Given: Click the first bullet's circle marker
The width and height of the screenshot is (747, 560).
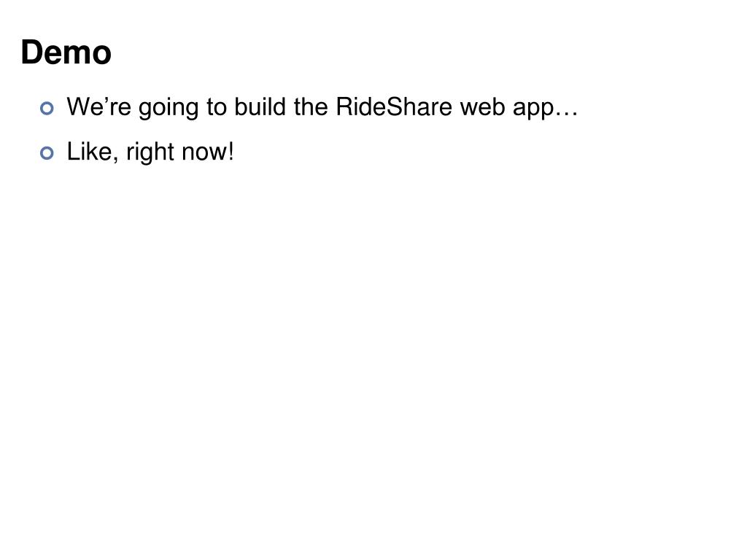Looking at the screenshot, I should (x=47, y=109).
